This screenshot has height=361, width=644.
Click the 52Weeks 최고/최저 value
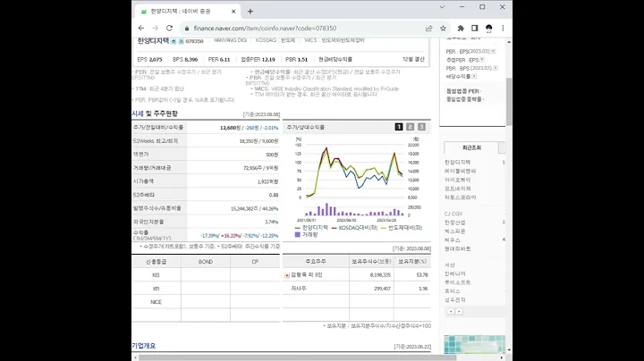pyautogui.click(x=258, y=141)
